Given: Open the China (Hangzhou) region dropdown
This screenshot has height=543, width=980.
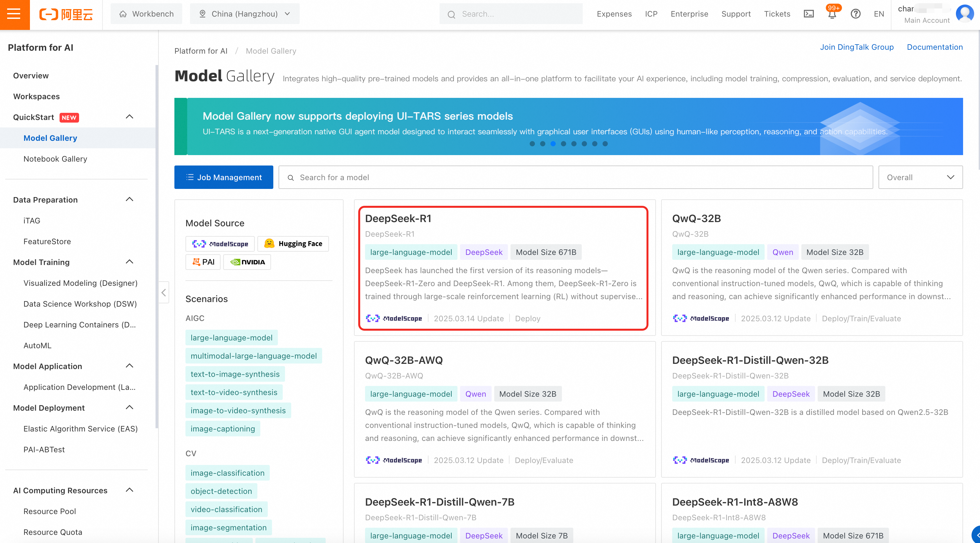Looking at the screenshot, I should pyautogui.click(x=245, y=14).
